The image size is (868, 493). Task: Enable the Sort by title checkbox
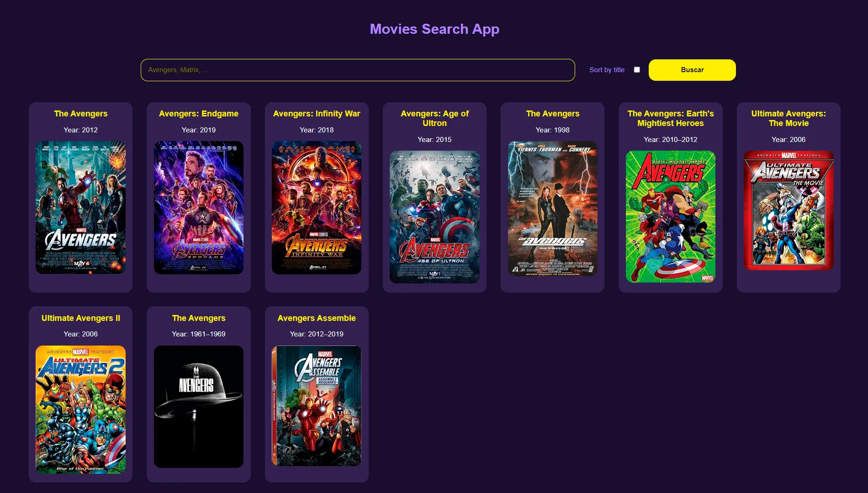point(637,70)
